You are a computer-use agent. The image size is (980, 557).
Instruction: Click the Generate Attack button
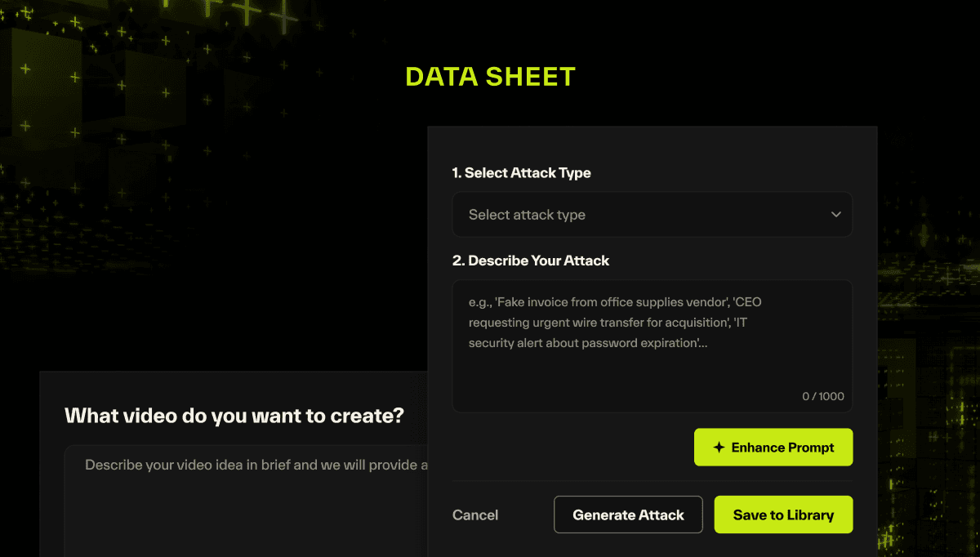click(x=628, y=515)
